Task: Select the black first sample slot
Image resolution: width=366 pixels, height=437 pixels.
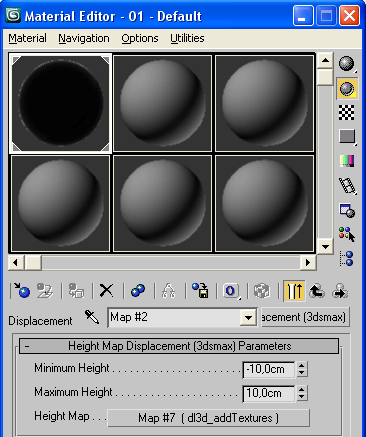Action: click(61, 103)
